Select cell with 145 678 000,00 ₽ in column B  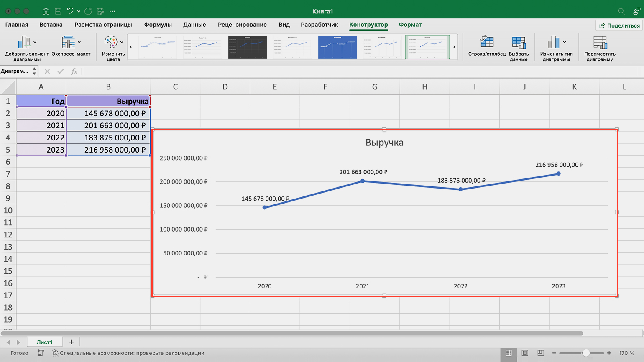pos(108,113)
